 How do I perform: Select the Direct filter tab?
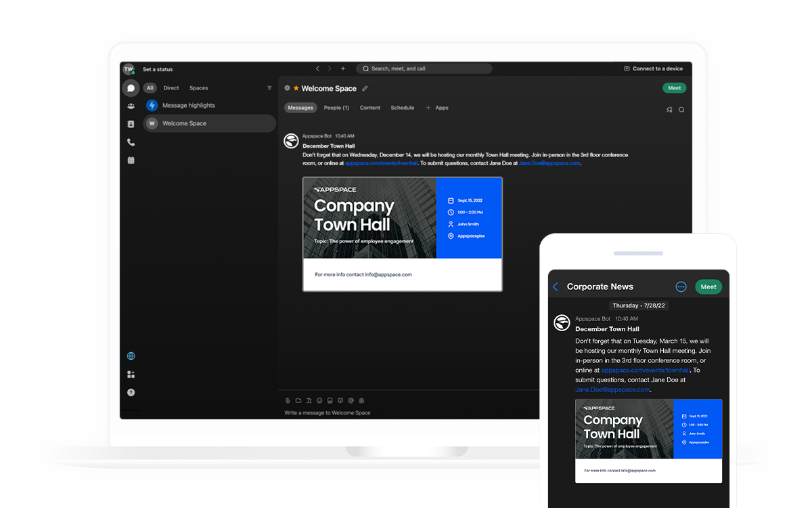click(171, 88)
